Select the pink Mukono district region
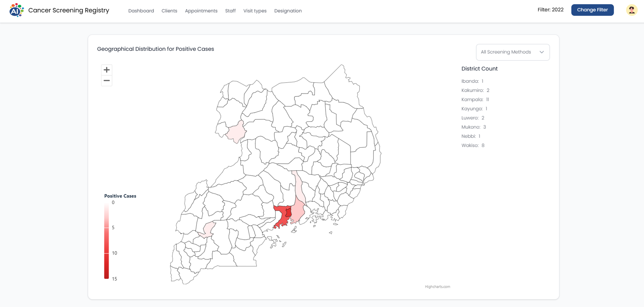Image resolution: width=644 pixels, height=307 pixels. [x=298, y=212]
